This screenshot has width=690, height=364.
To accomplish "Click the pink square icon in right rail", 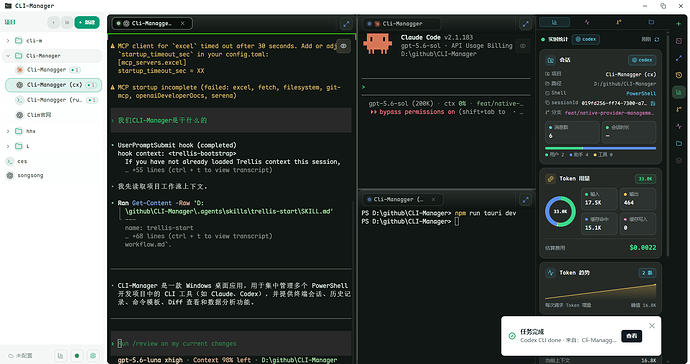I will [679, 41].
